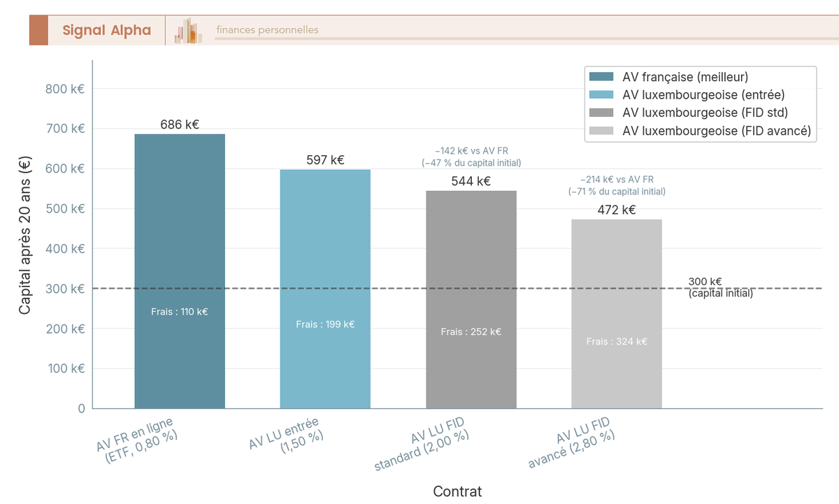Click the AV française (meilleur) legend swatch
839x504 pixels.
(601, 77)
